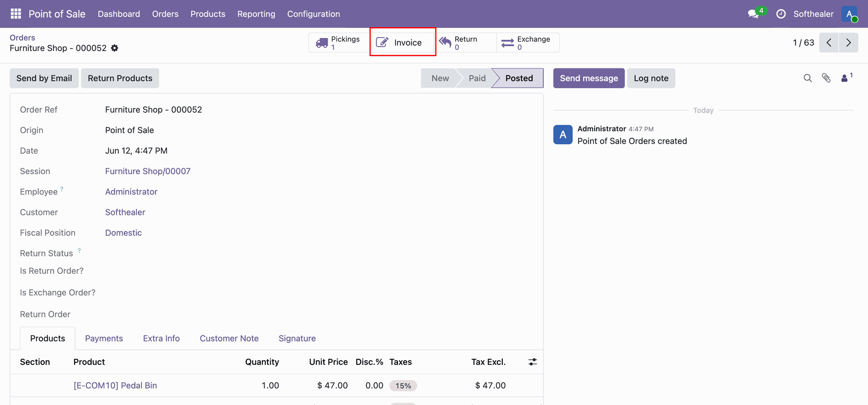Click Send message button

pyautogui.click(x=589, y=78)
